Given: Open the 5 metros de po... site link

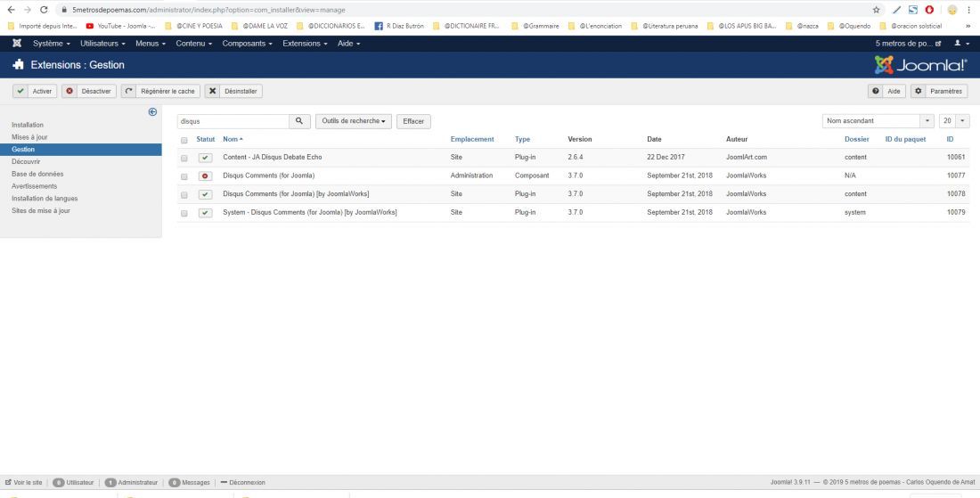Looking at the screenshot, I should [x=909, y=44].
